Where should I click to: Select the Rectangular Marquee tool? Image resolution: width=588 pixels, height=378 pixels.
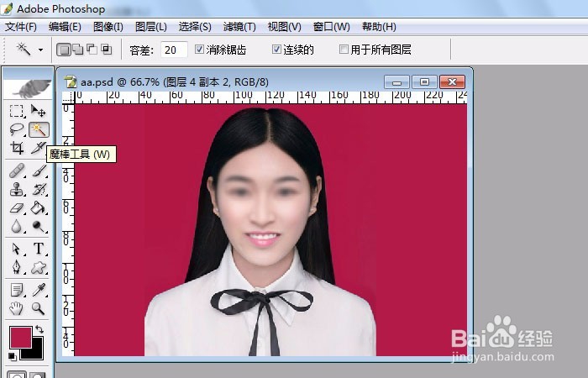[x=17, y=111]
